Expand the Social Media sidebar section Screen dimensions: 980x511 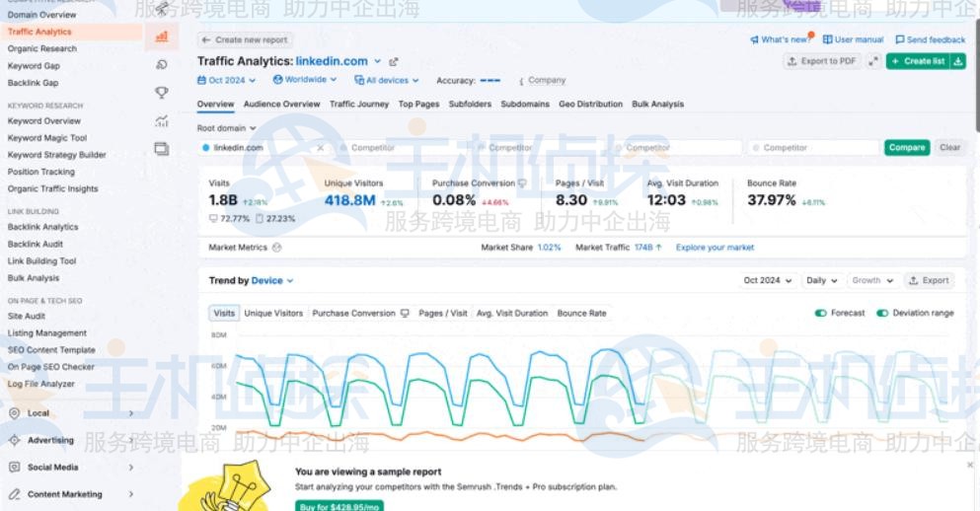click(131, 468)
